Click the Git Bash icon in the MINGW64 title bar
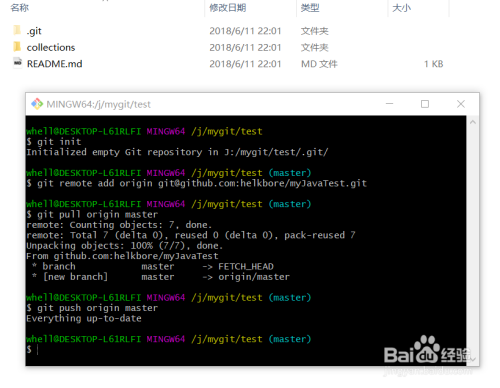 37,104
